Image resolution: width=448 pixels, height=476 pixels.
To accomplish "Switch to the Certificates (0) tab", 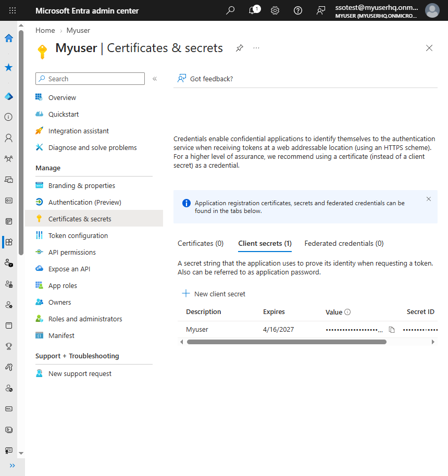I will point(201,243).
